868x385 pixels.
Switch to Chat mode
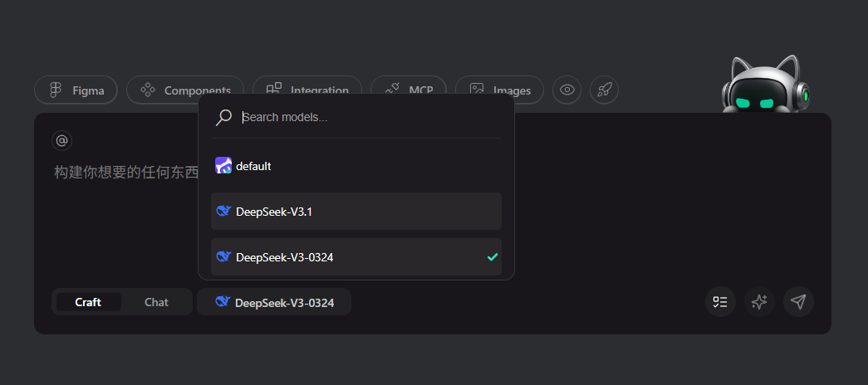pyautogui.click(x=157, y=302)
